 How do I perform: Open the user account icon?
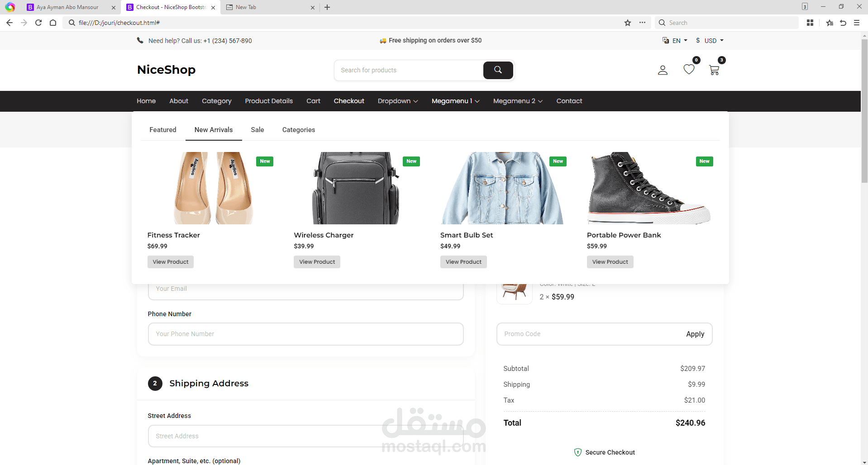[663, 70]
